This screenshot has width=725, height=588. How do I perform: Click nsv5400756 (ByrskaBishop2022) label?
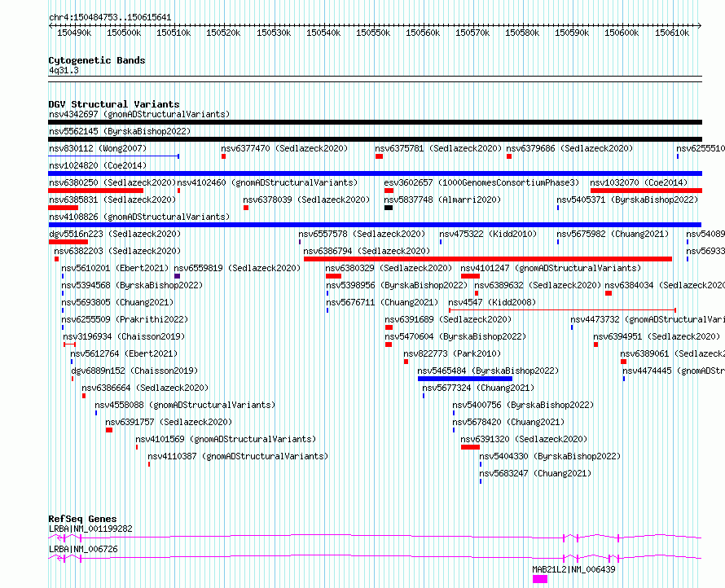coord(523,405)
